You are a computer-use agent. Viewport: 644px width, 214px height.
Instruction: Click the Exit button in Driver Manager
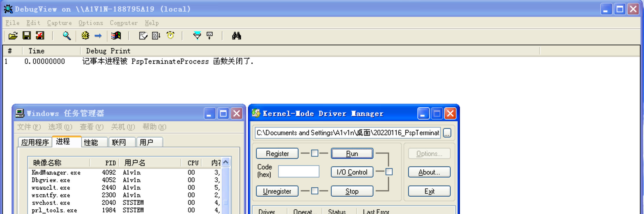click(x=429, y=191)
